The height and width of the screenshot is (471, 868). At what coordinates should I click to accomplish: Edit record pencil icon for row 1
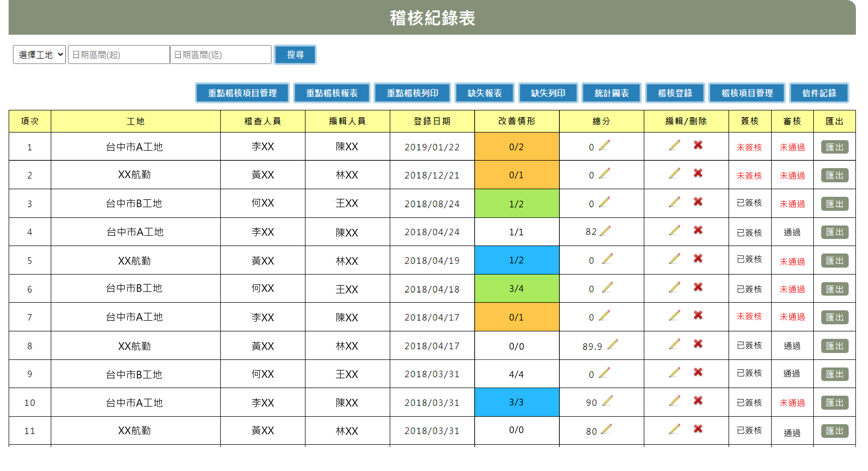coord(675,145)
